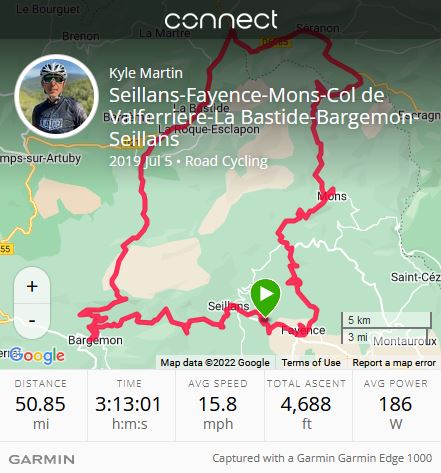Select the Total Ascent 4,688 ft stat
This screenshot has width=441, height=473.
(x=306, y=405)
